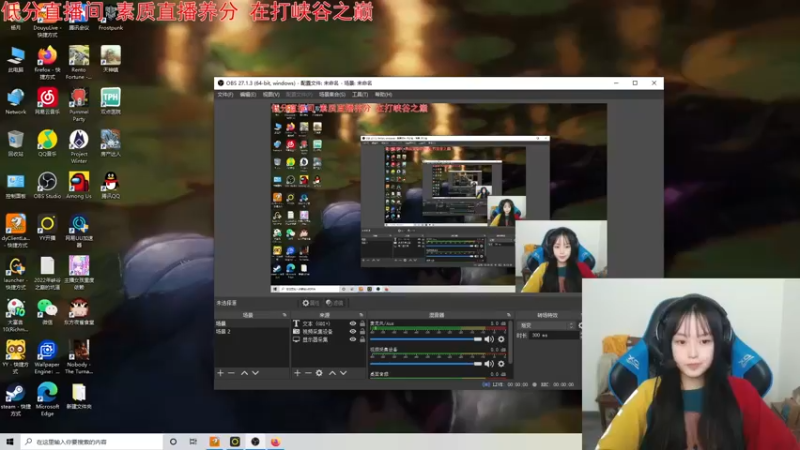Screen dimensions: 800x450
Task: Select the Wallpaper Engine desktop icon
Action: [x=47, y=358]
